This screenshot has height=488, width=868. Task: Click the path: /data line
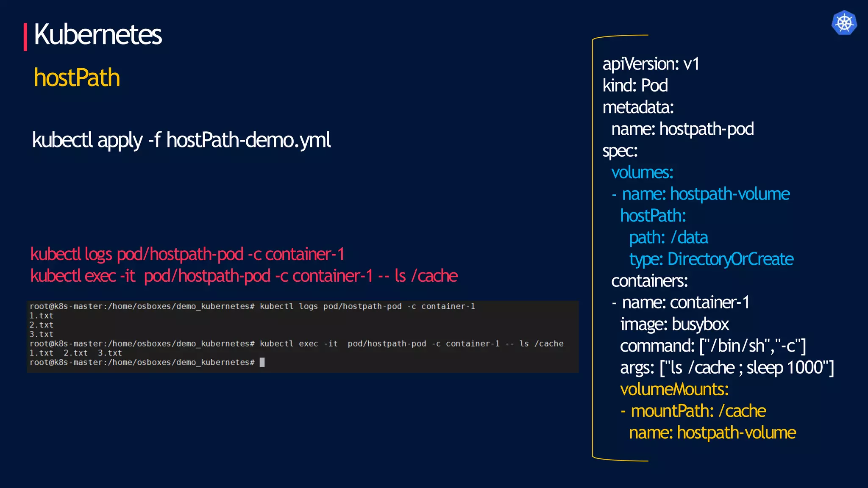tap(668, 238)
